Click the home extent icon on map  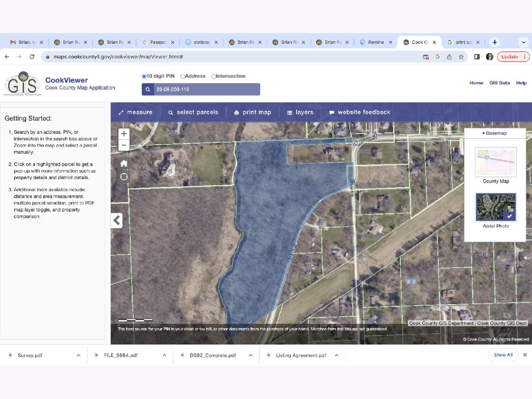(x=124, y=163)
